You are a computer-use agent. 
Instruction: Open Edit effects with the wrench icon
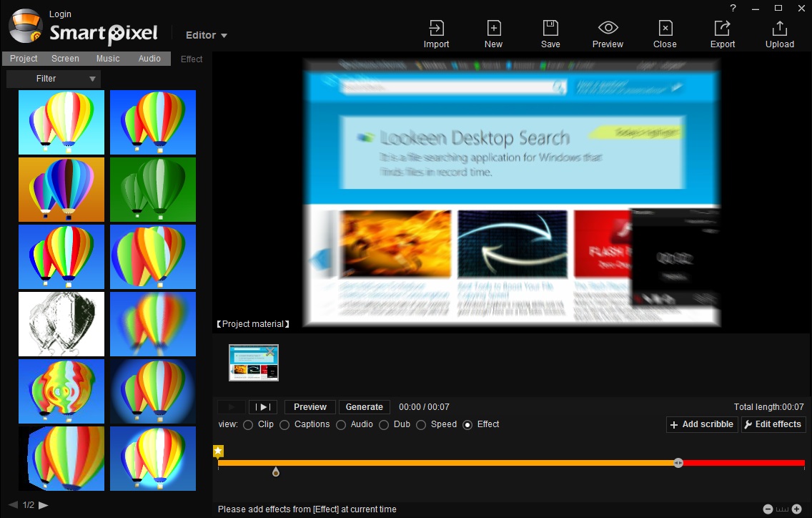[773, 424]
